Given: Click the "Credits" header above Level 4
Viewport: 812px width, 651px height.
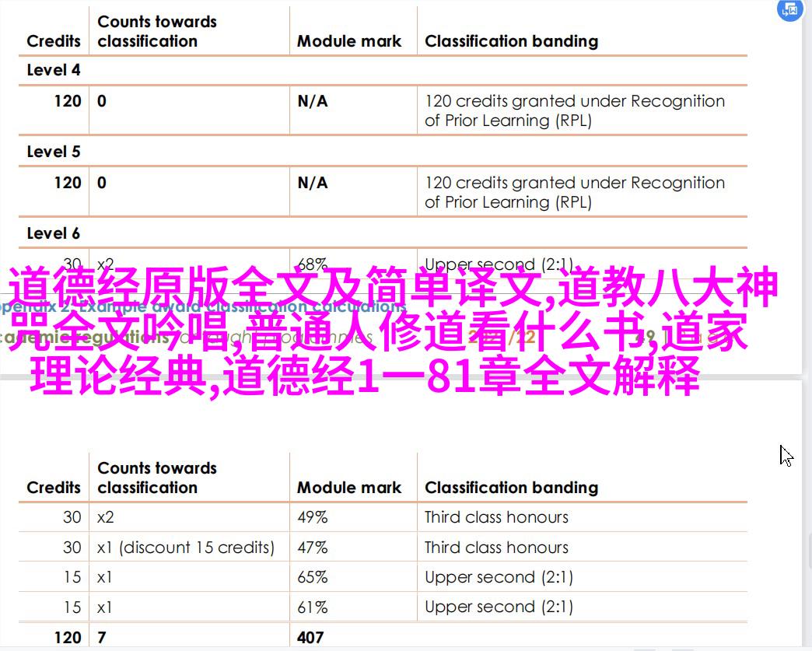Looking at the screenshot, I should pyautogui.click(x=54, y=41).
